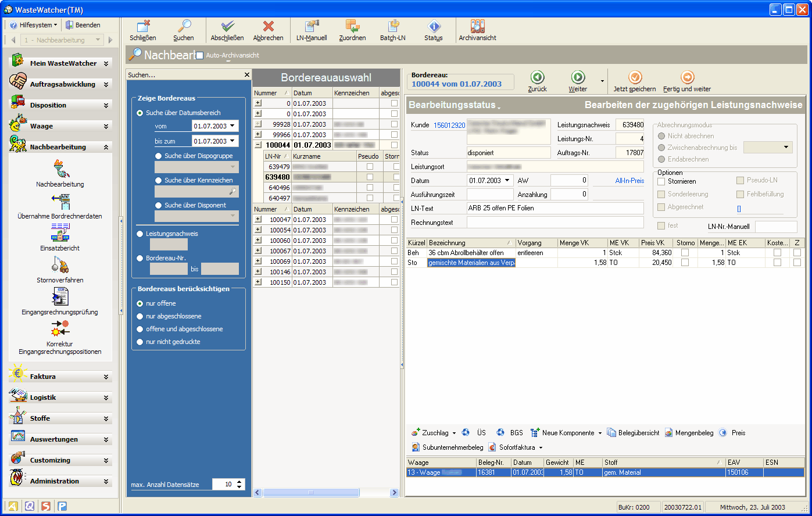
Task: Enable the Auto-Archivansicht checkbox
Action: [x=200, y=55]
